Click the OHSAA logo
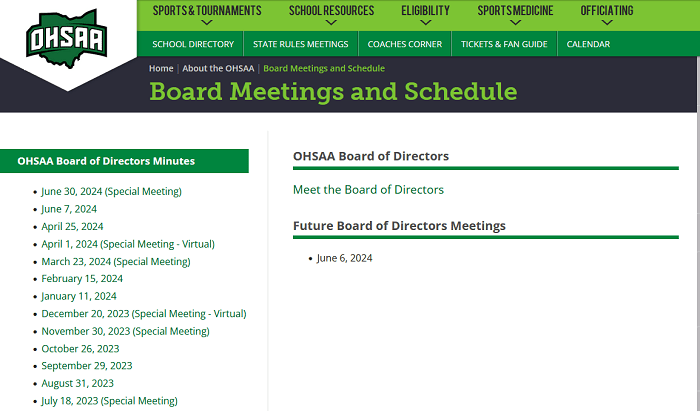This screenshot has height=411, width=700. [x=68, y=38]
